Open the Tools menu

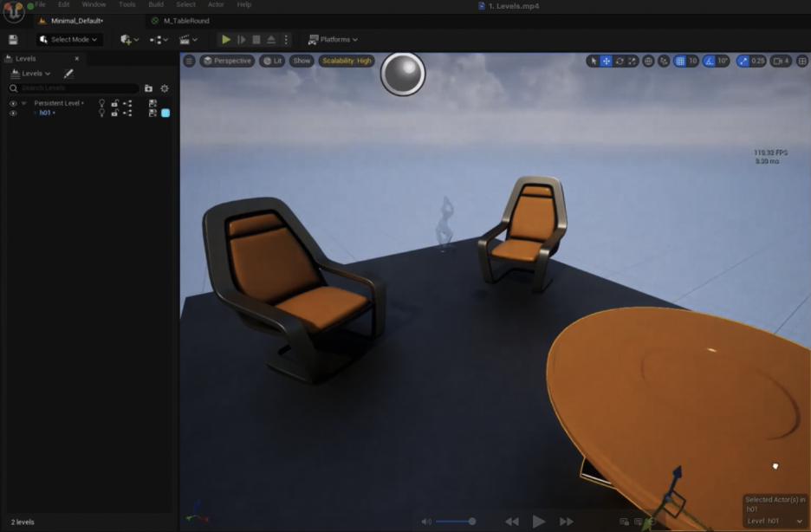pyautogui.click(x=127, y=4)
